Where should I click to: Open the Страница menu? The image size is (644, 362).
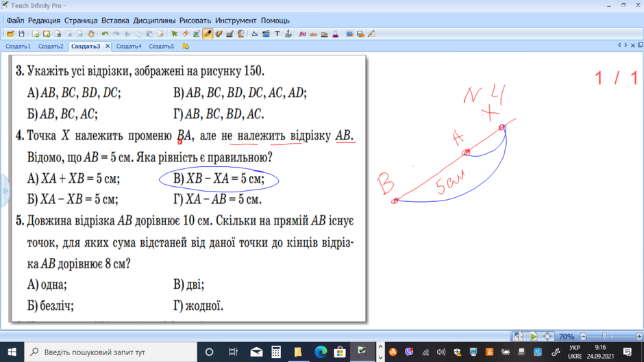81,21
